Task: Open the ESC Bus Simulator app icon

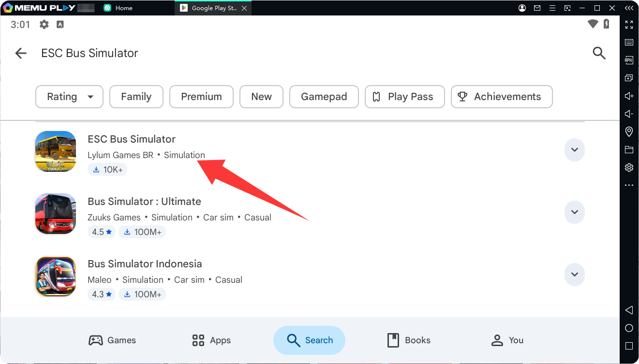Action: point(56,151)
